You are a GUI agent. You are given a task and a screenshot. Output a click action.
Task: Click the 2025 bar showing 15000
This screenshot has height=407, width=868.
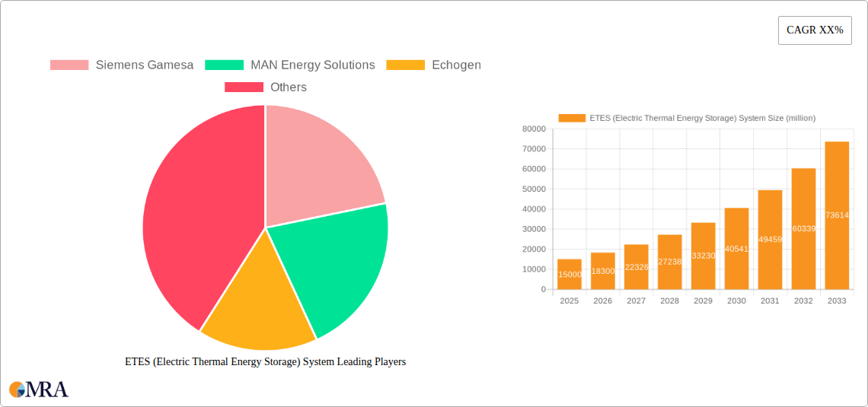569,275
